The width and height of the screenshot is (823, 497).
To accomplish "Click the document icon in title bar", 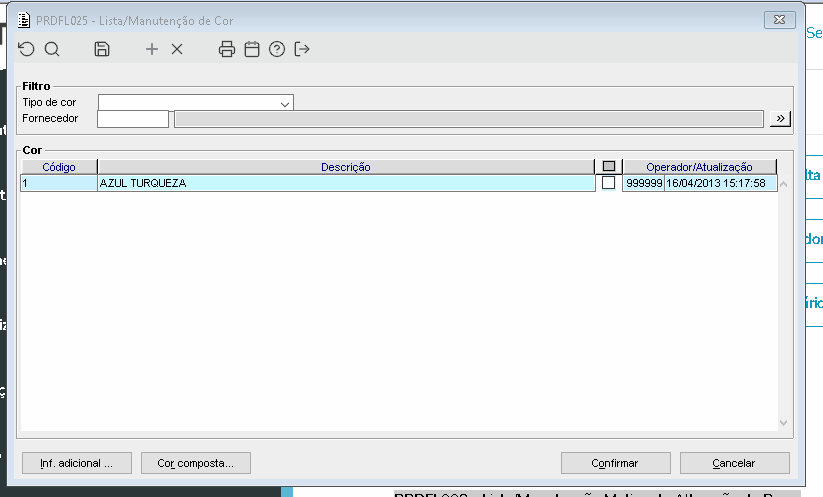I will 24,20.
